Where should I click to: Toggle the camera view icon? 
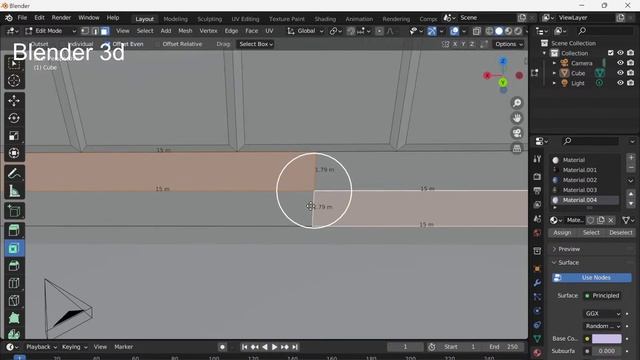pos(517,133)
